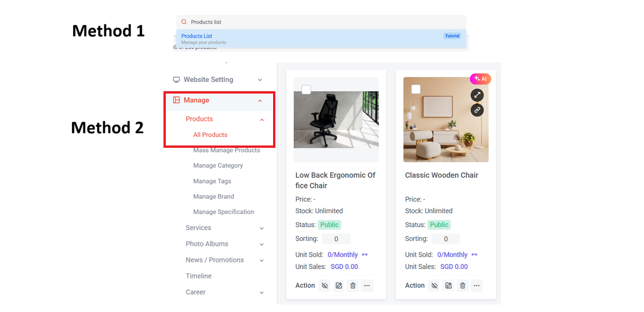This screenshot has width=644, height=312.
Task: Delete the Low Back Ergonomic Office Chair
Action: pyautogui.click(x=353, y=285)
